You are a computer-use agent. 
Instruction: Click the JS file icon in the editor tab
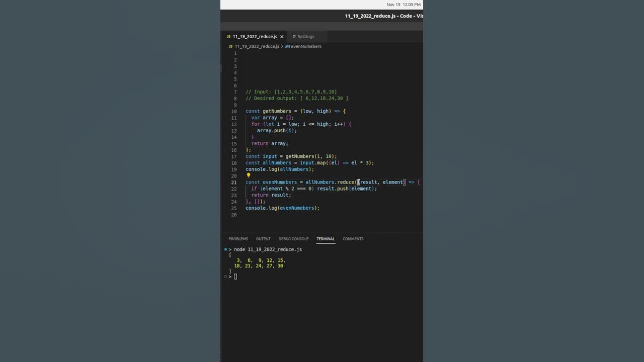click(x=228, y=37)
